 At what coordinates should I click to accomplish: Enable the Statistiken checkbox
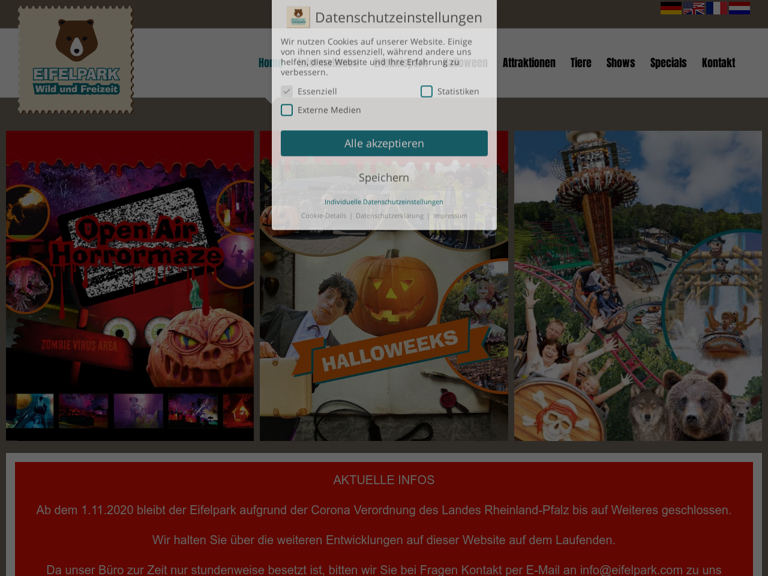(x=426, y=91)
